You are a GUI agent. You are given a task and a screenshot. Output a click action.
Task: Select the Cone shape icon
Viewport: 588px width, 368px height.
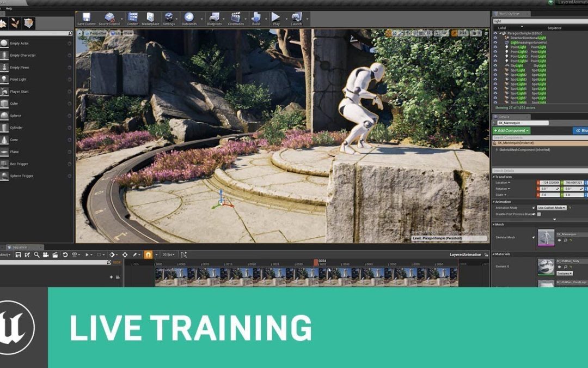pos(4,140)
